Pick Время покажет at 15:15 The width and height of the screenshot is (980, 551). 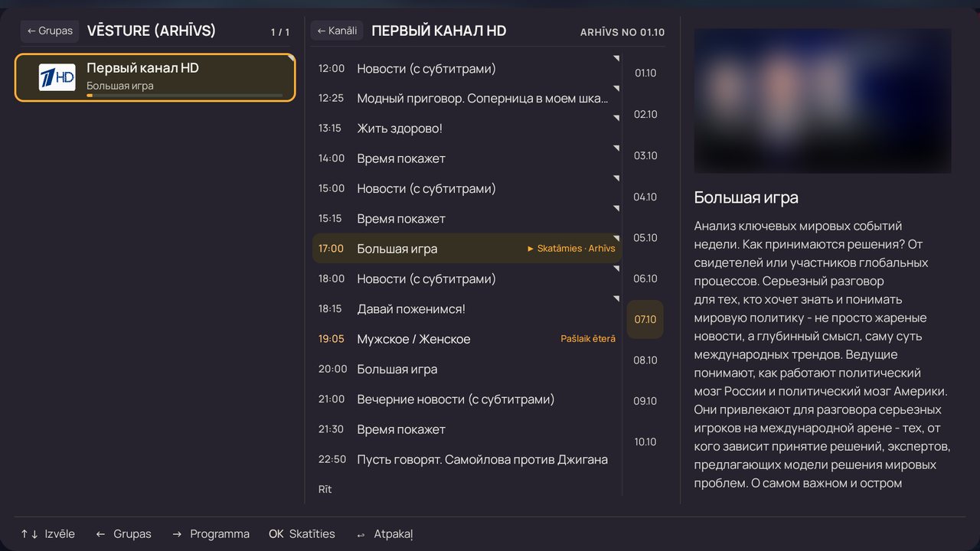coord(467,219)
